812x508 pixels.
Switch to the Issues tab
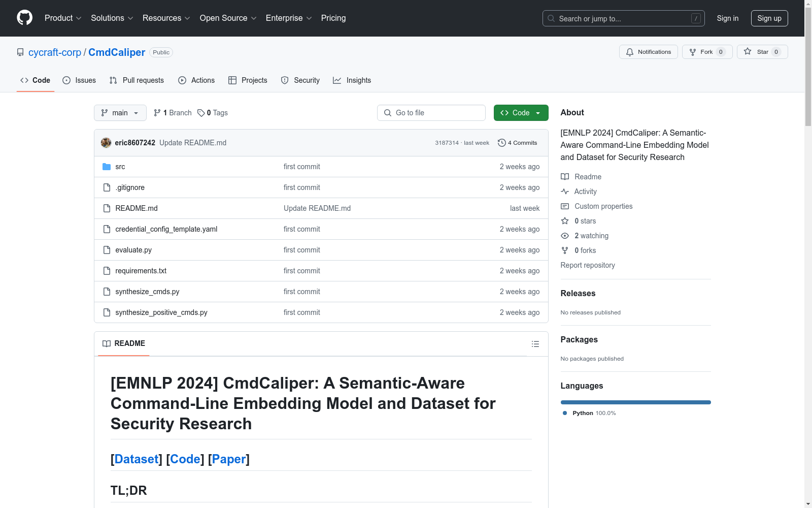point(79,80)
